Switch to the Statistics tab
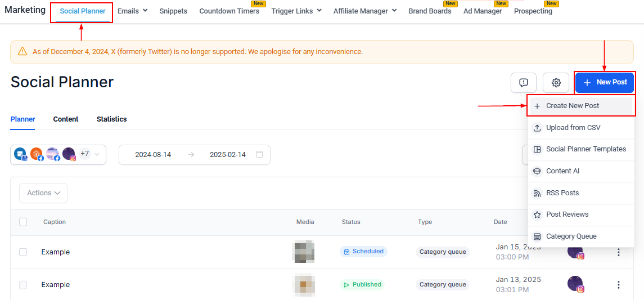This screenshot has height=300, width=644. coord(111,119)
